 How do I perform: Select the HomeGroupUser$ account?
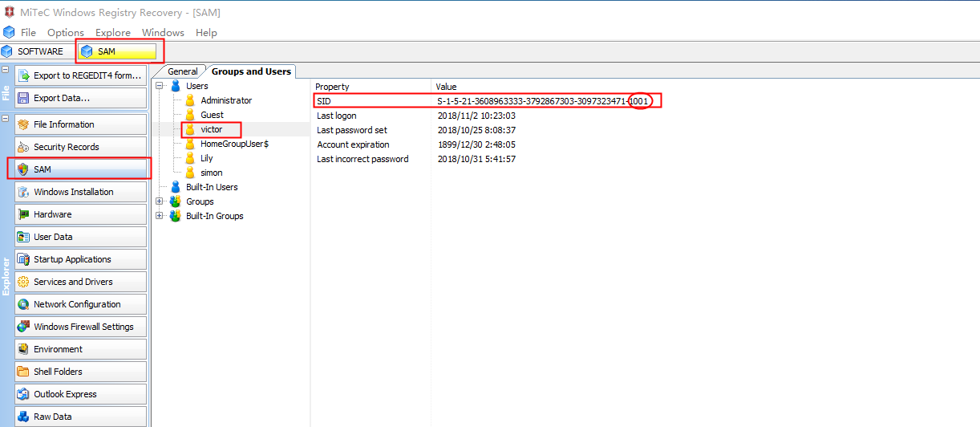tap(234, 144)
